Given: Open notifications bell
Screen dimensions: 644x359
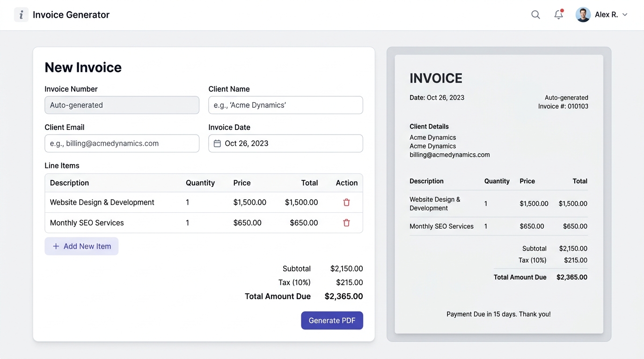Looking at the screenshot, I should pyautogui.click(x=558, y=14).
